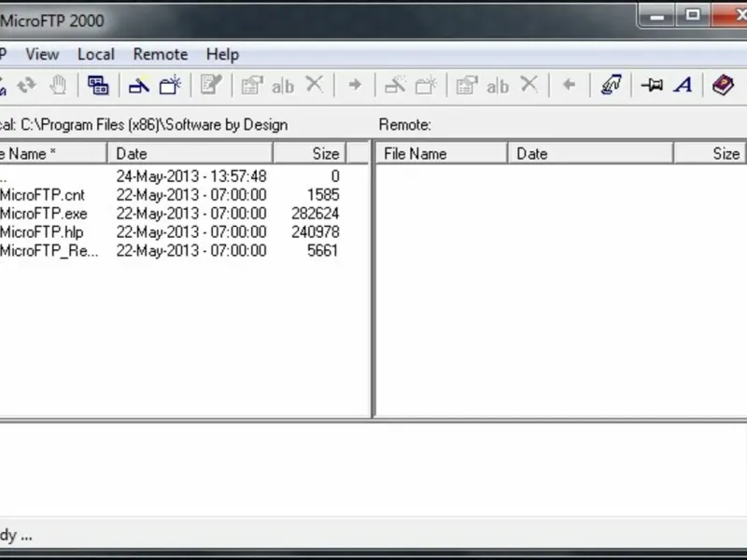Click the date 24-May-2013 - 13:57:48
This screenshot has width=747, height=560.
click(x=191, y=176)
